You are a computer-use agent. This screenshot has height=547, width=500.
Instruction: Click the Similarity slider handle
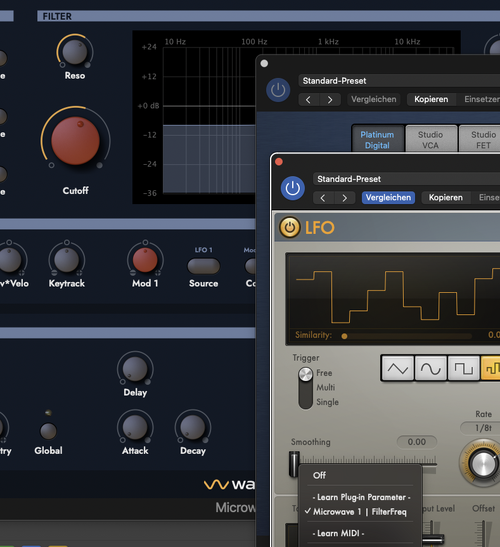[344, 336]
